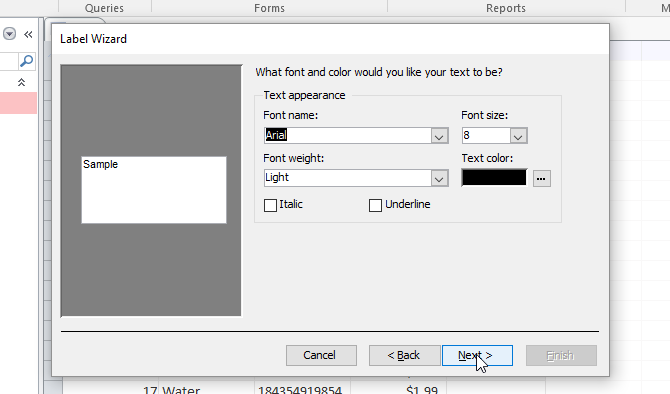Select the Water cell in the table
The image size is (670, 394).
tap(206, 388)
